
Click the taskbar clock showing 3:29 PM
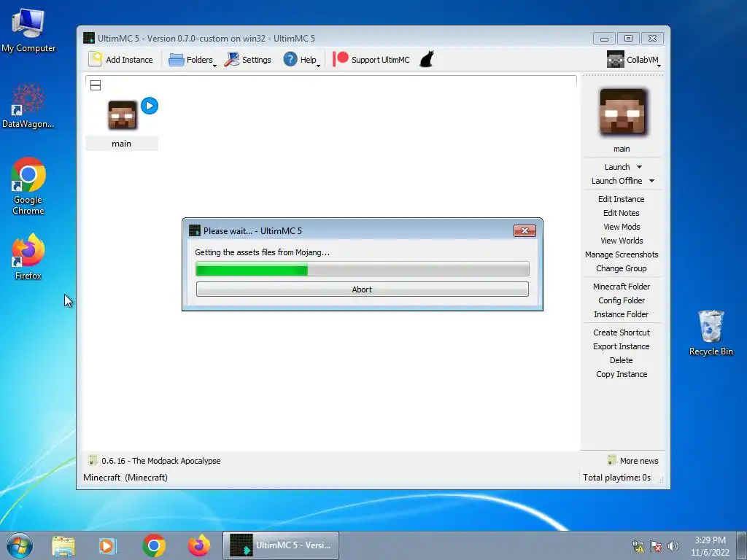pos(710,546)
